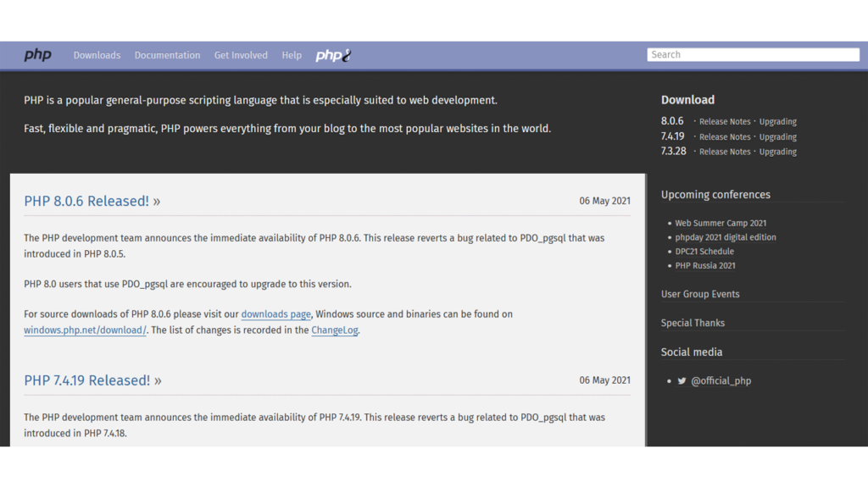Click the PHP 8 logo icon
Screen dimensions: 868x488
[333, 55]
